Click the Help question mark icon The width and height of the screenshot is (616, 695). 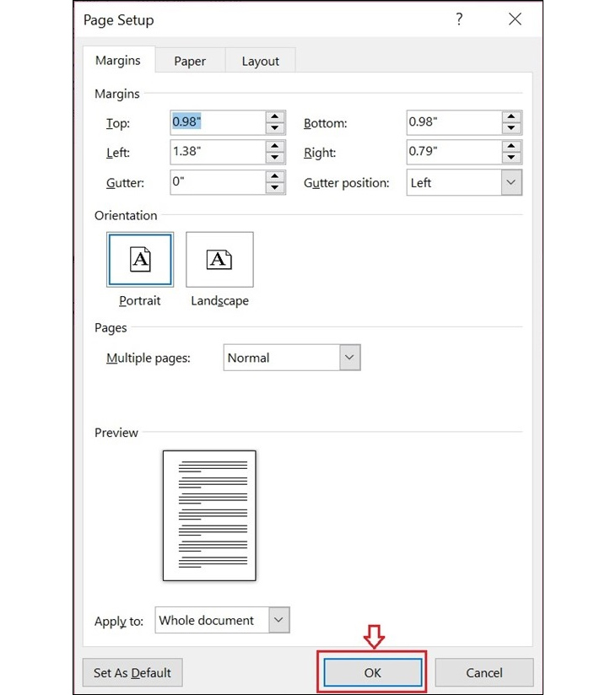459,19
